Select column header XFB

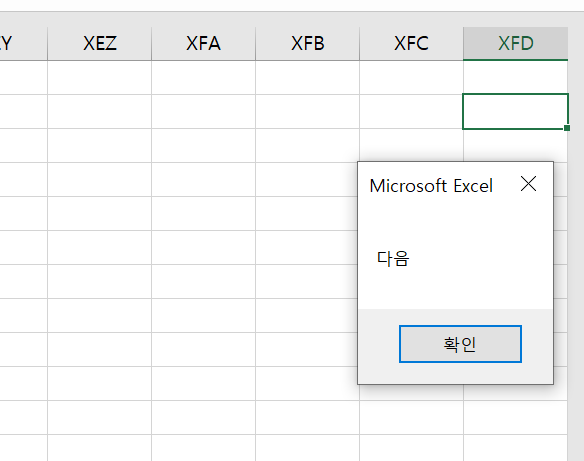point(308,44)
